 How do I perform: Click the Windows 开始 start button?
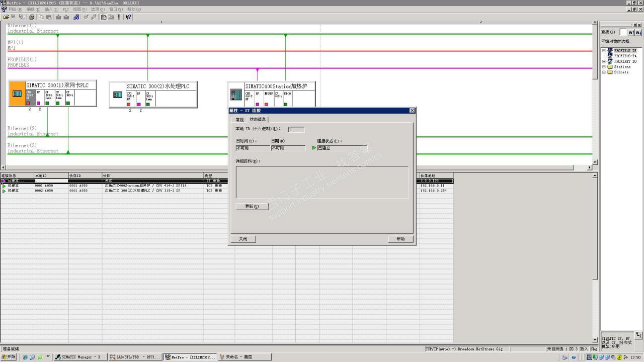[9, 357]
